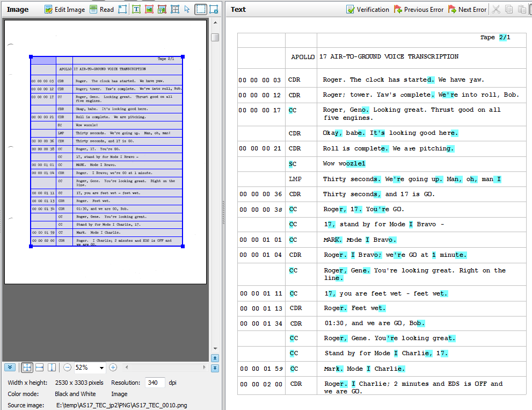Zoom out with the minus button
Image resolution: width=532 pixels, height=410 pixels.
(x=67, y=367)
